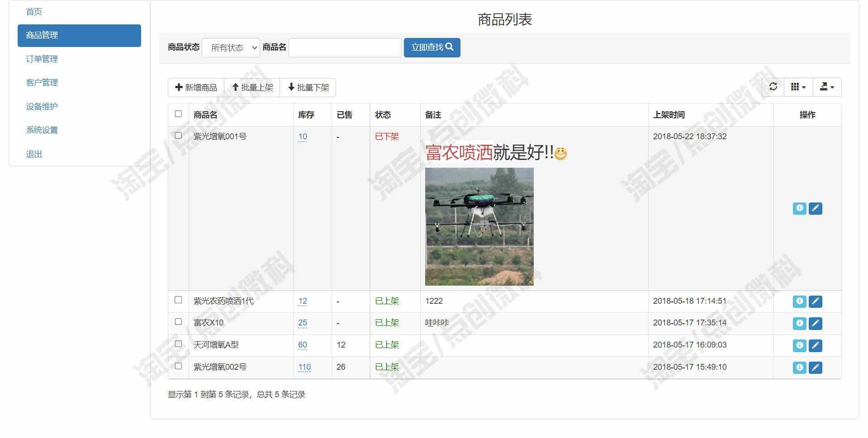This screenshot has width=868, height=438.
Task: Check the box for 天河增氧A型
Action: 178,344
